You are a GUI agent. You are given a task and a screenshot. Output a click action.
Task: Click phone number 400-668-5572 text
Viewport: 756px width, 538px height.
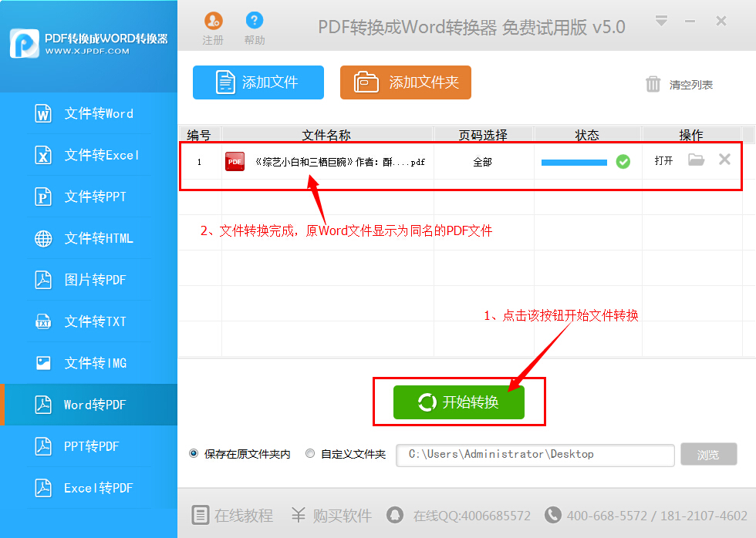click(x=606, y=516)
